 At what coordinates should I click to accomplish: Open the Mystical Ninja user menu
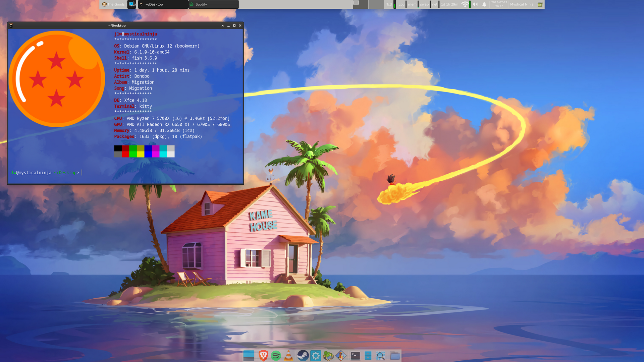(x=522, y=4)
